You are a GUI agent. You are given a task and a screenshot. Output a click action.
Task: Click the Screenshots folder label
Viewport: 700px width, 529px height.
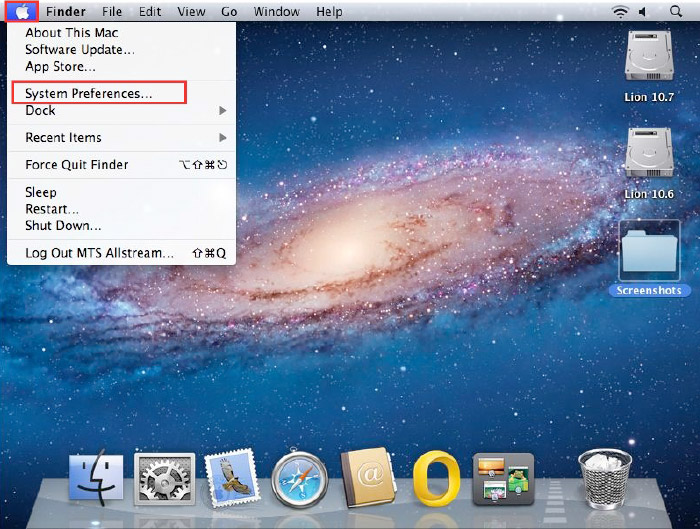649,290
